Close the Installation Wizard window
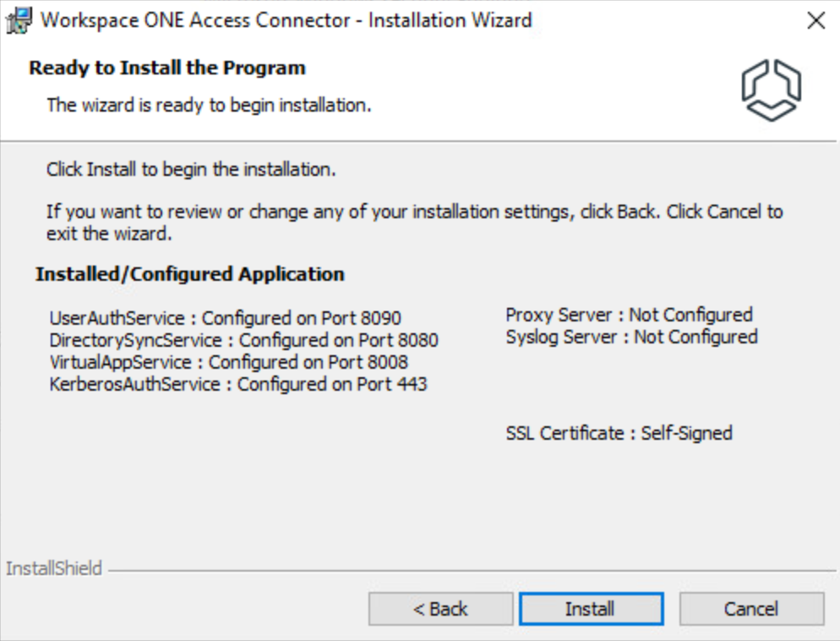This screenshot has height=641, width=840. pyautogui.click(x=815, y=21)
